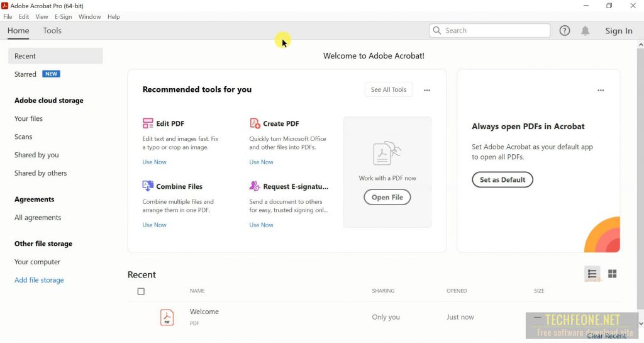Click Sign In
The width and height of the screenshot is (644, 343).
619,31
